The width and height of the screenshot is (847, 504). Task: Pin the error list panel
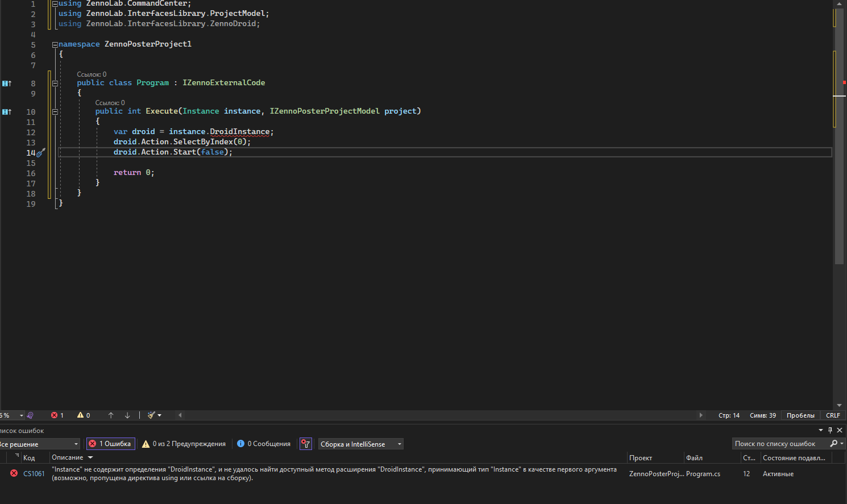point(830,430)
